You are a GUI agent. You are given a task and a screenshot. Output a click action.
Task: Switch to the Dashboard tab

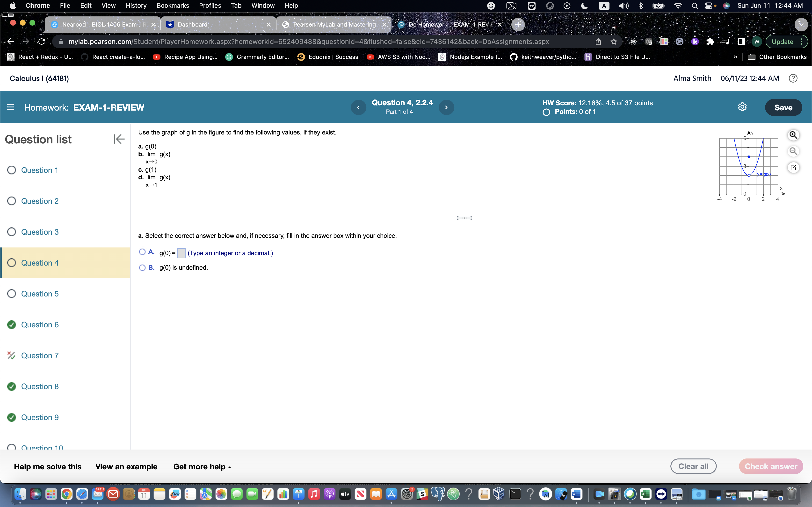click(192, 24)
